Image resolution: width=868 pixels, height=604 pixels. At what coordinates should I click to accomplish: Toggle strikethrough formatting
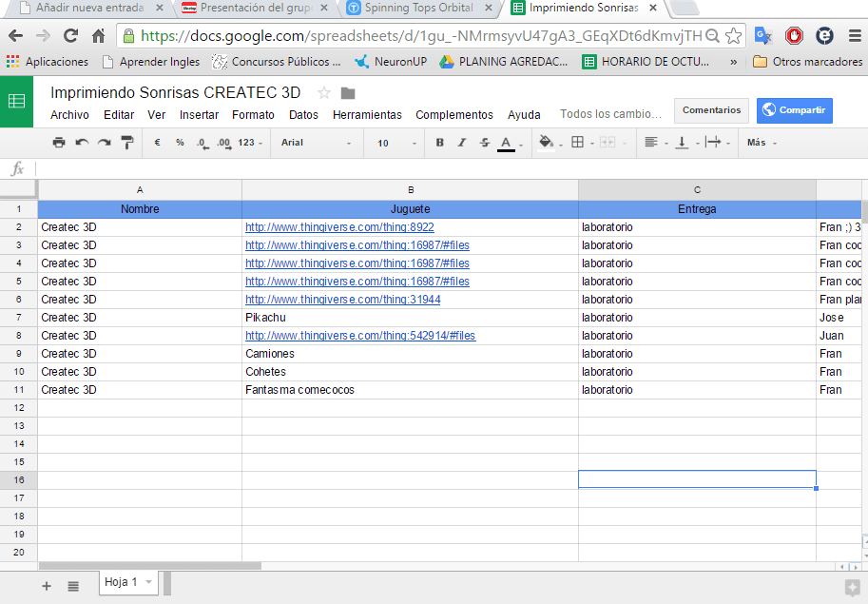coord(486,142)
